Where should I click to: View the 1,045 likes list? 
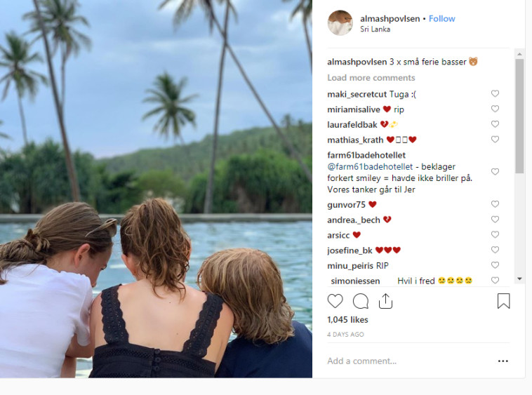pos(347,320)
